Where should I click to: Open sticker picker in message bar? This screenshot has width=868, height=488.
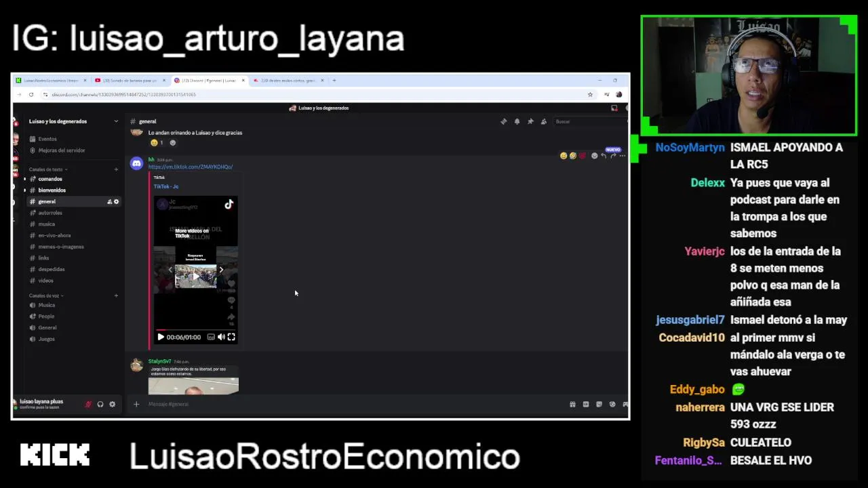[599, 404]
